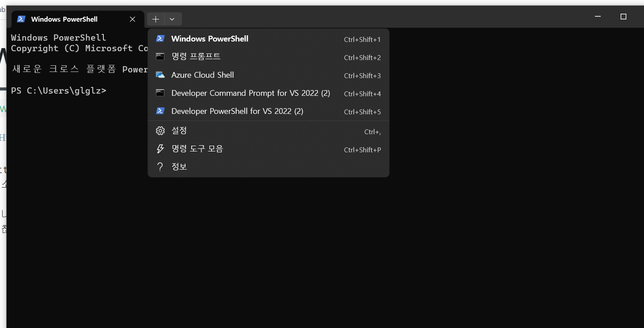Click the 설정 gear icon
This screenshot has width=644, height=328.
click(x=160, y=131)
